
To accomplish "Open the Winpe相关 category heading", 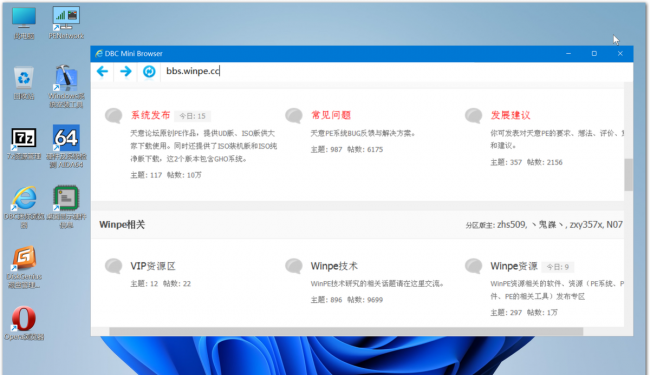I will tap(122, 225).
